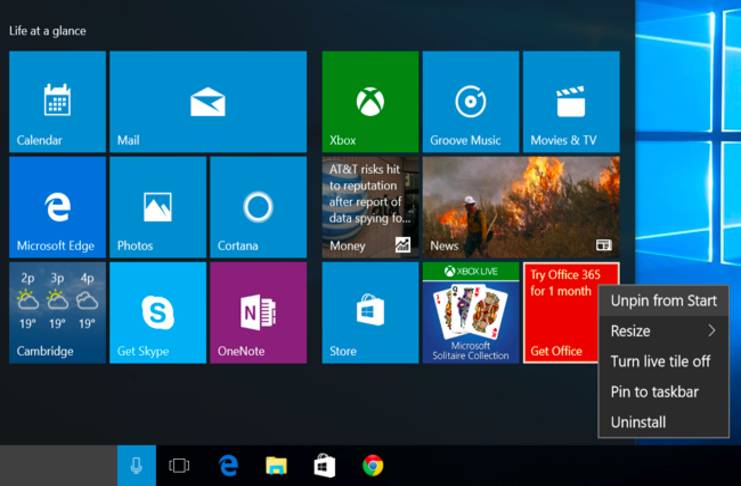Select Unpin from Start
This screenshot has width=741, height=486.
[x=663, y=301]
